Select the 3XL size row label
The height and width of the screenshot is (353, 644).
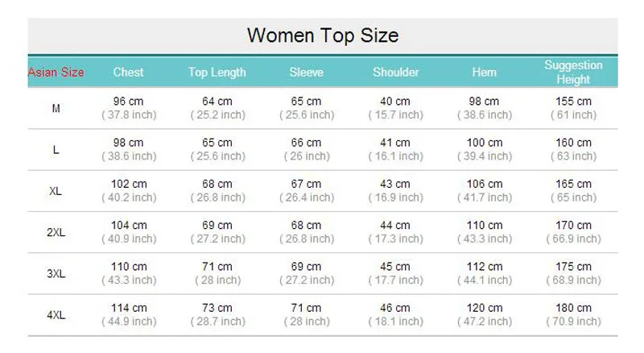pos(56,273)
